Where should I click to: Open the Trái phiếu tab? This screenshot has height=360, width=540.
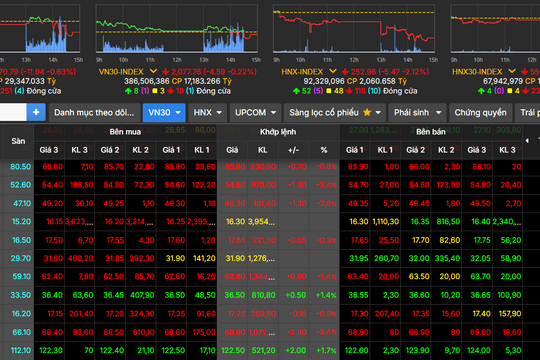click(528, 113)
